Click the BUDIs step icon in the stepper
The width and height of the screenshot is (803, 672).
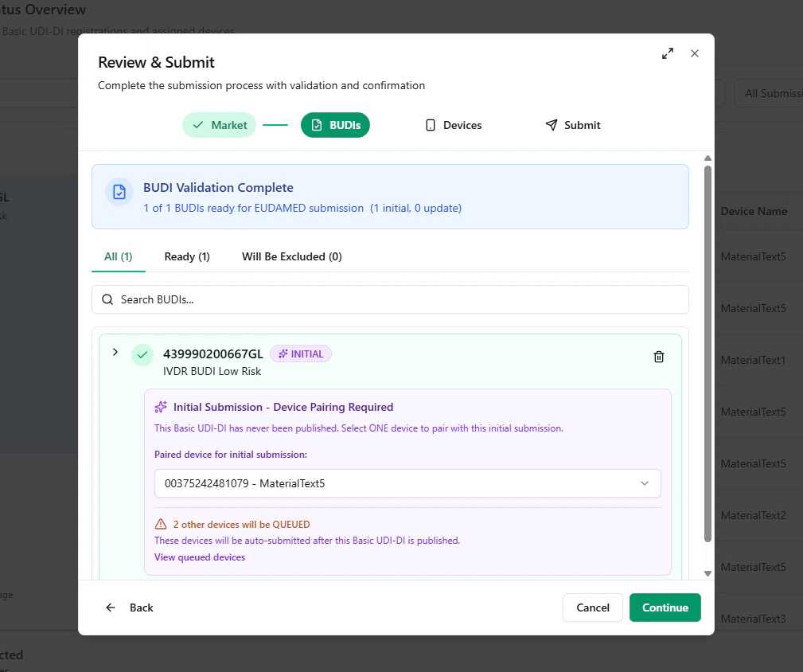click(317, 125)
